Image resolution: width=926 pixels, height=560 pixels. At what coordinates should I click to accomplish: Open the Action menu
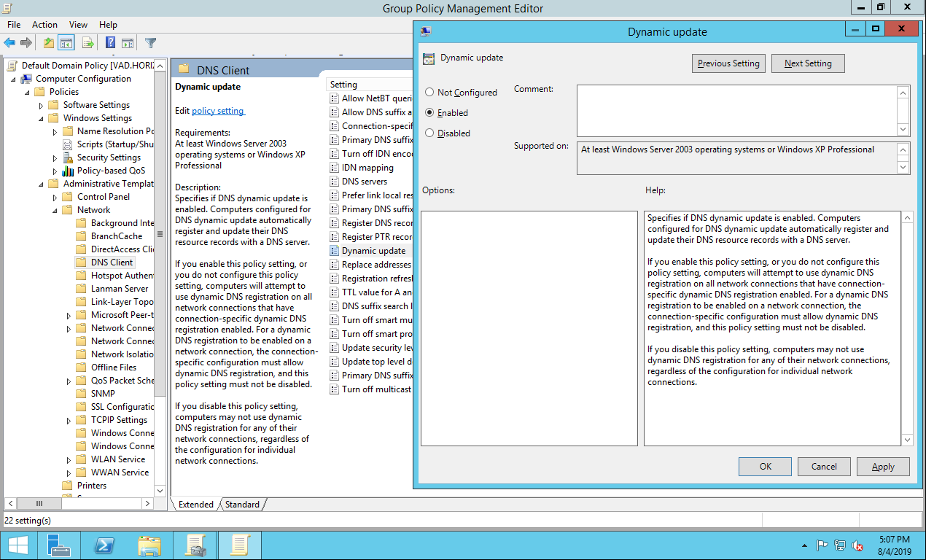(x=44, y=25)
